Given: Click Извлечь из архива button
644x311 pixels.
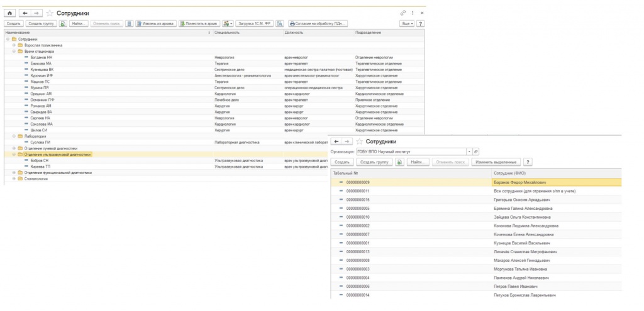Looking at the screenshot, I should click(156, 24).
